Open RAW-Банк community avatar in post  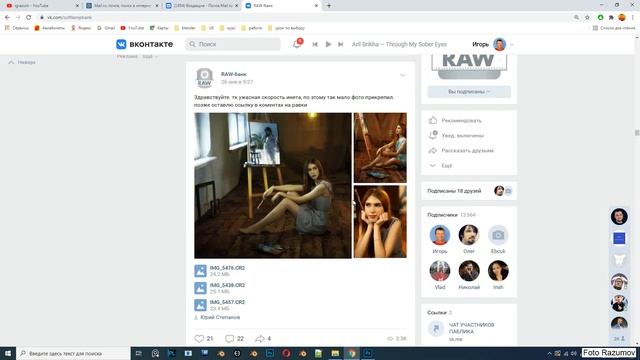coord(204,78)
